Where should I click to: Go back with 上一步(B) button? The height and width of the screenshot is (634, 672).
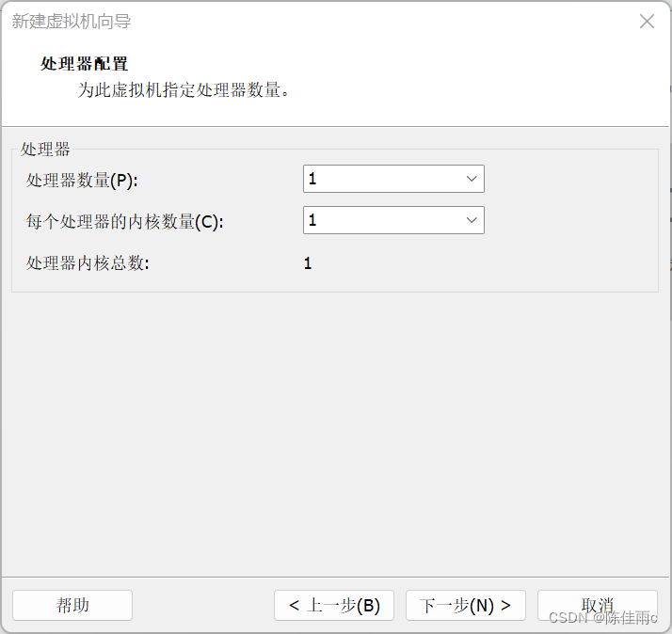(x=334, y=605)
